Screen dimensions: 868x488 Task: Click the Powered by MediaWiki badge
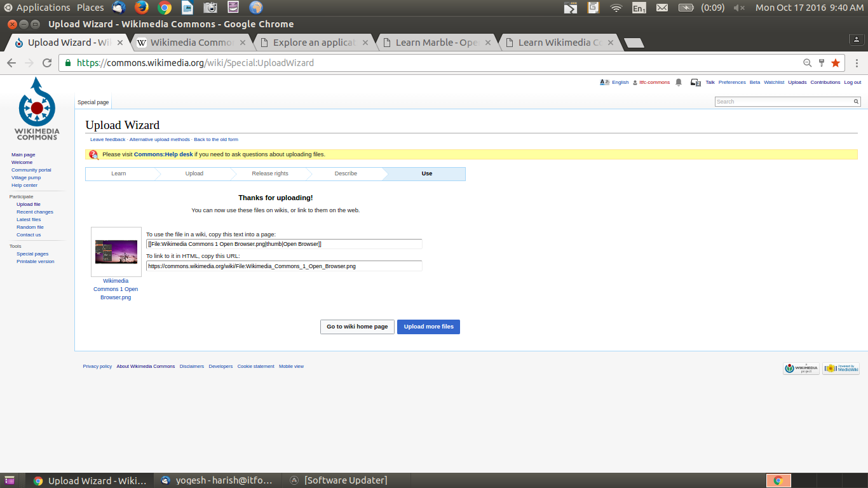click(841, 369)
